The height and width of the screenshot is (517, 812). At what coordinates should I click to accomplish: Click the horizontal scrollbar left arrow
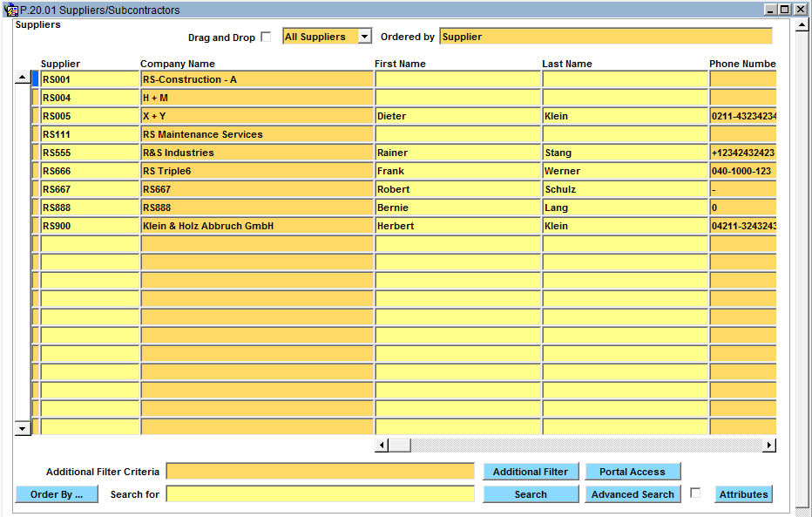coord(382,445)
